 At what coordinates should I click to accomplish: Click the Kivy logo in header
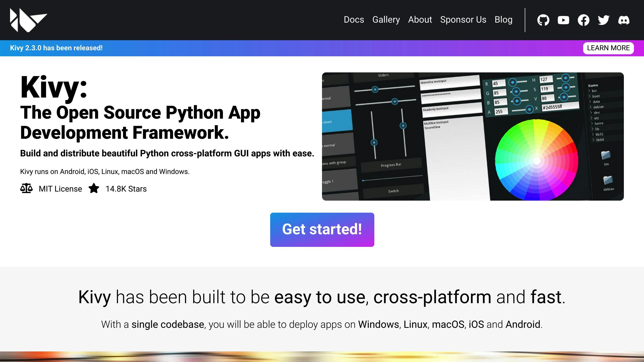28,20
